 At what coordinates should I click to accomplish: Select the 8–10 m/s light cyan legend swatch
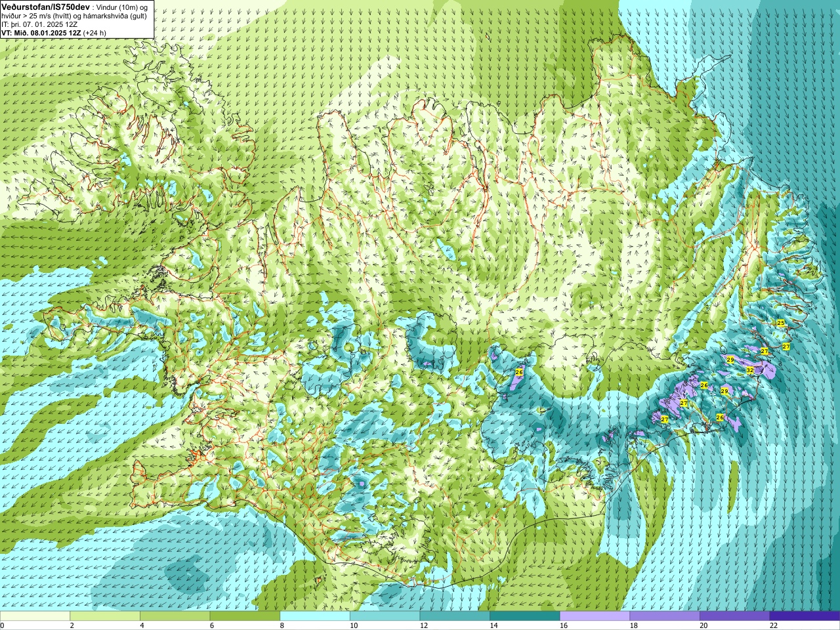pos(315,616)
